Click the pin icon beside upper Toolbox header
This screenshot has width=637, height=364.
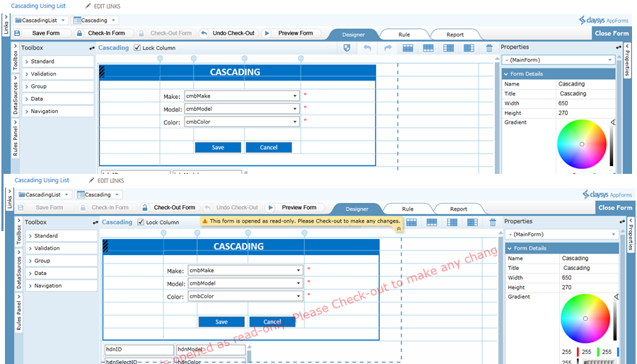point(92,48)
